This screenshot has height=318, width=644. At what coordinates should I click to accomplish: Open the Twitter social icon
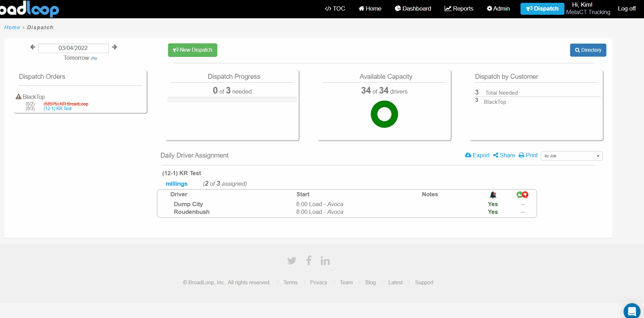[292, 261]
